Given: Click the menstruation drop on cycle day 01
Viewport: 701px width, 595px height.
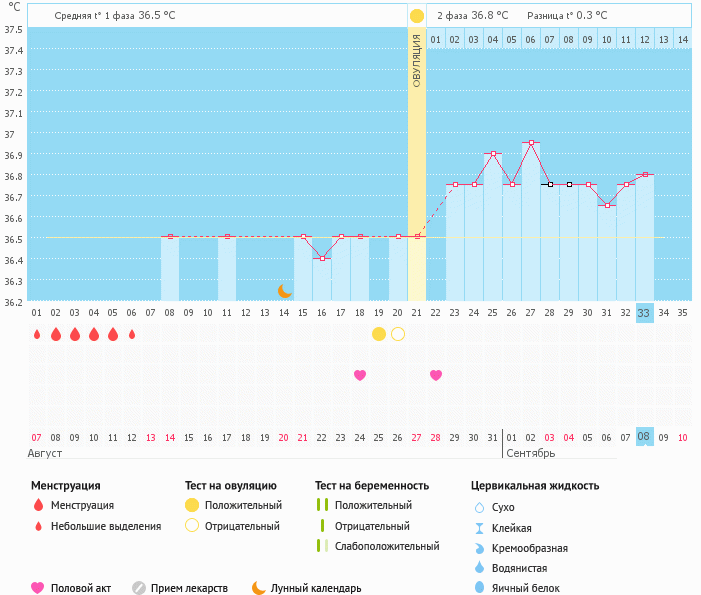Looking at the screenshot, I should point(37,334).
